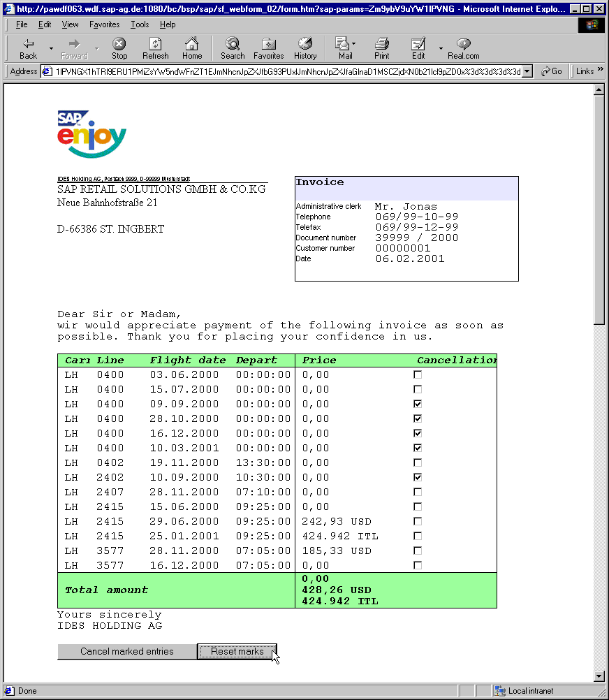Image resolution: width=609 pixels, height=700 pixels.
Task: Click the Price column header
Action: 319,360
